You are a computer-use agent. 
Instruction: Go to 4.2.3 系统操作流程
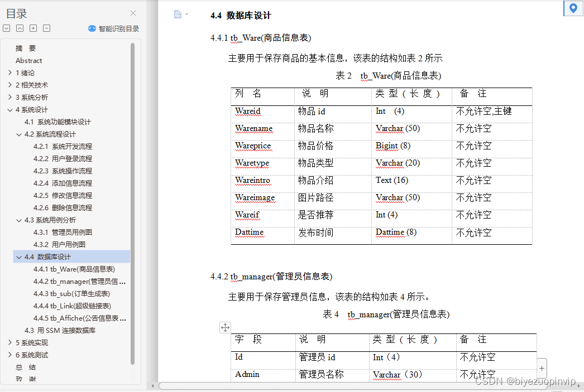tap(63, 171)
